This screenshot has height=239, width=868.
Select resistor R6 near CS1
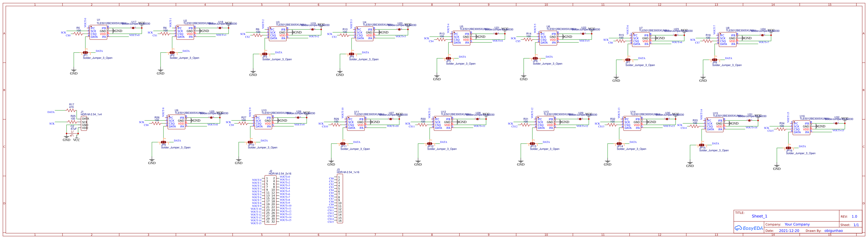tap(165, 34)
